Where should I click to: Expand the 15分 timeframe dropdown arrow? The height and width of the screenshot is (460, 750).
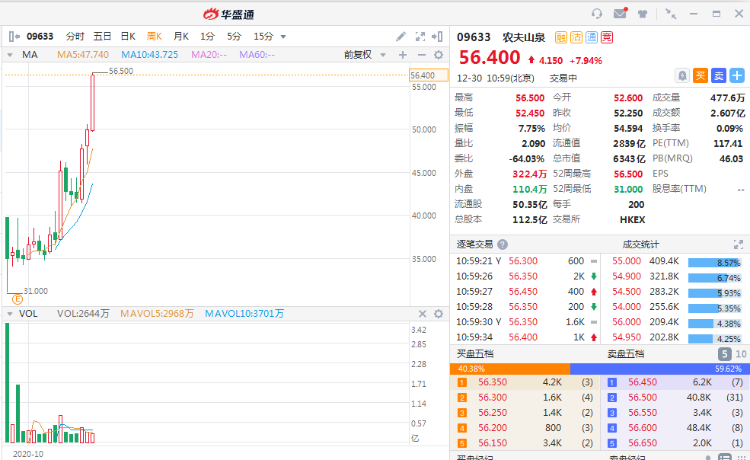284,37
